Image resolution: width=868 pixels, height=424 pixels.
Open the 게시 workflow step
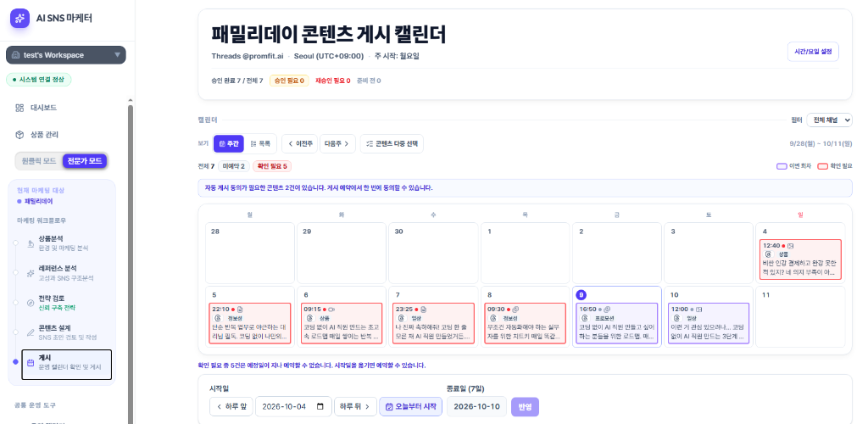pyautogui.click(x=66, y=365)
